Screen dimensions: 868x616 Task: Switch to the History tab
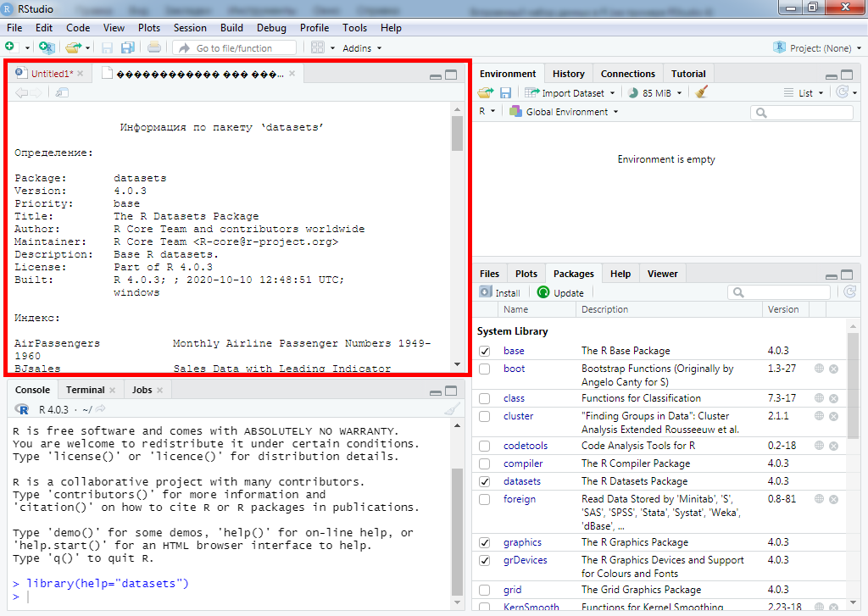[568, 74]
